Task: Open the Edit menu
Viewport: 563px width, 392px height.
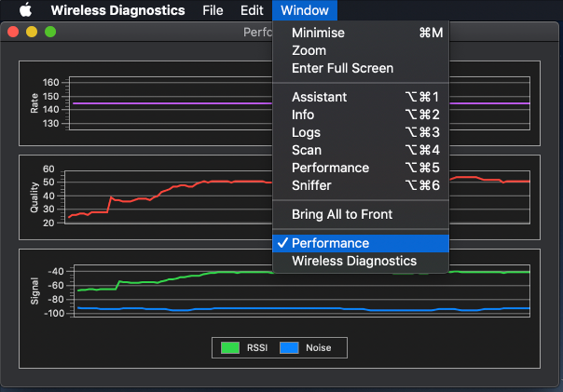Action: [252, 10]
